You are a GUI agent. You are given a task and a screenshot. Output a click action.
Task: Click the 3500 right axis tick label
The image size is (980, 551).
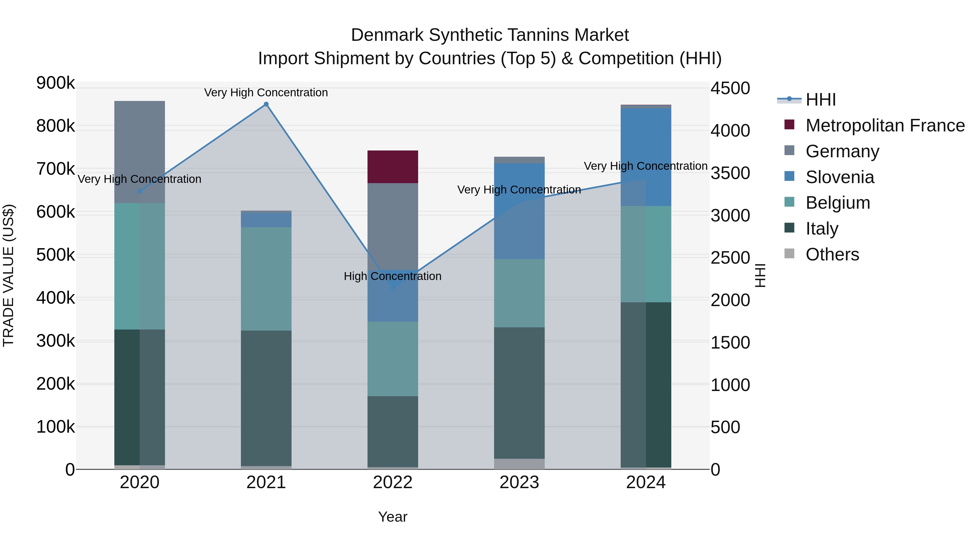tap(730, 173)
